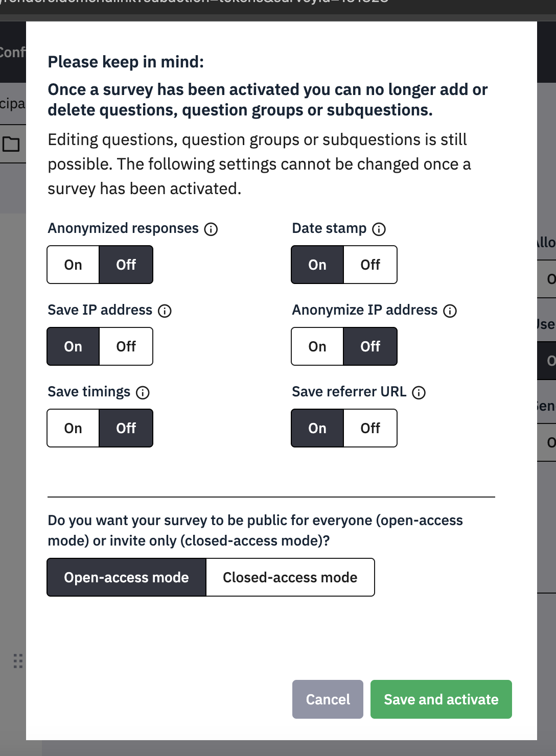This screenshot has height=756, width=556.
Task: Cancel the survey activation dialog
Action: [328, 699]
